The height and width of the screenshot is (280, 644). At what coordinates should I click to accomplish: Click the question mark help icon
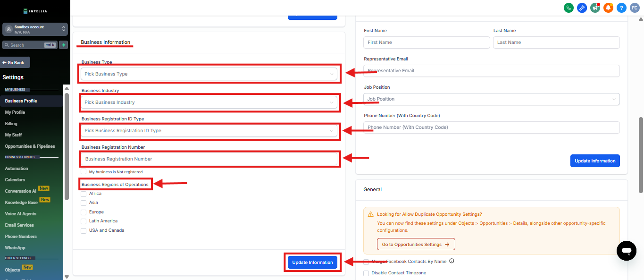[621, 8]
